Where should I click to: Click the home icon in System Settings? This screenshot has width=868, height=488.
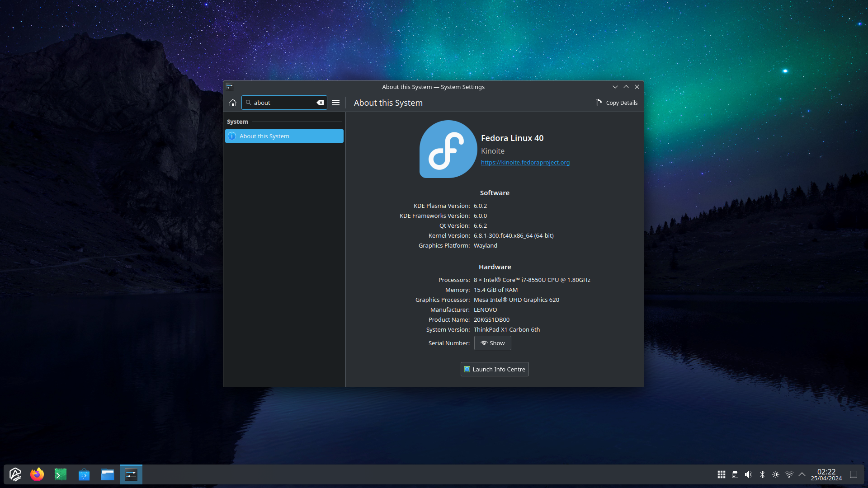point(233,103)
